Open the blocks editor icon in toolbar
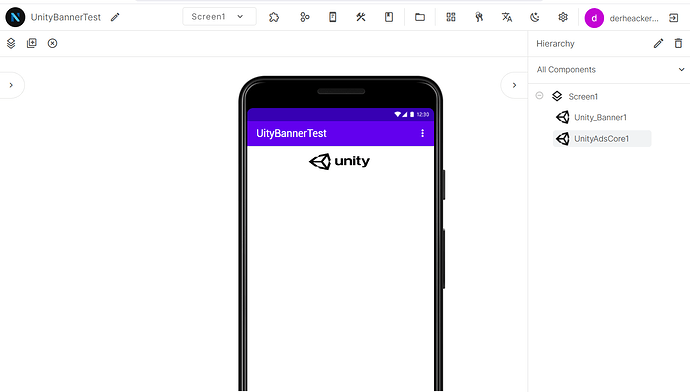 (304, 17)
